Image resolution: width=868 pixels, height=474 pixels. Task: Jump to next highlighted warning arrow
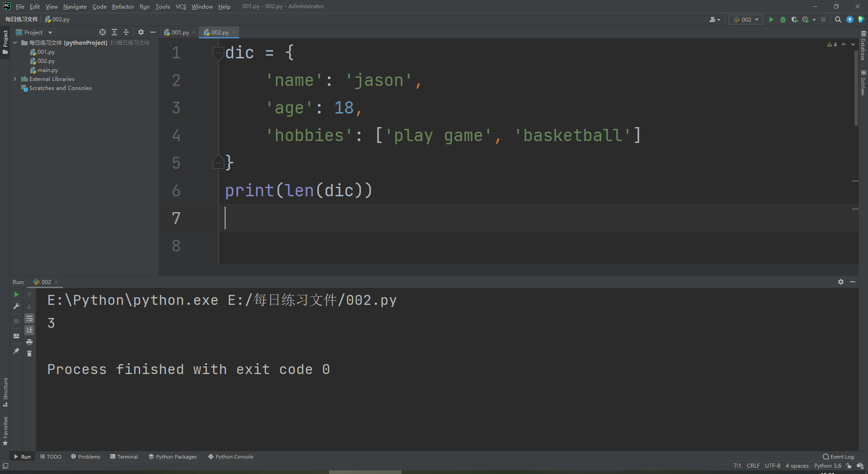click(853, 44)
